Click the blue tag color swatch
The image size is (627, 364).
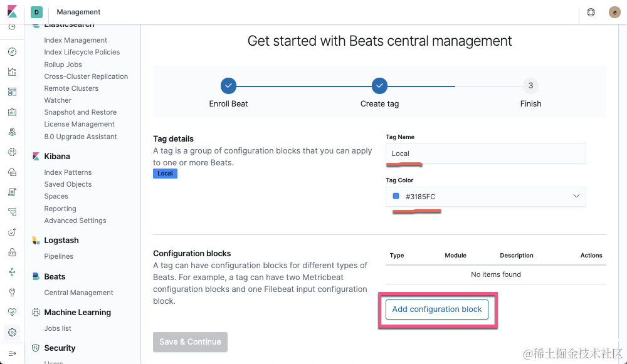tap(396, 196)
